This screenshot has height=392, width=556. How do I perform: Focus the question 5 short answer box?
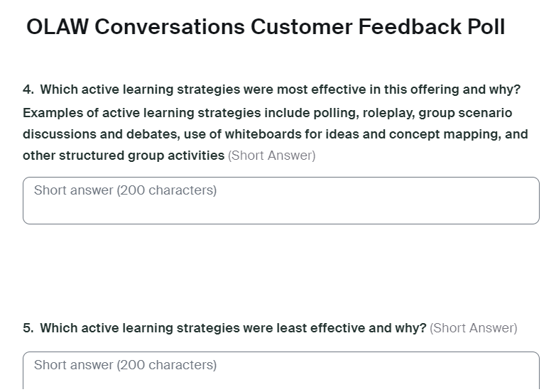(x=280, y=369)
